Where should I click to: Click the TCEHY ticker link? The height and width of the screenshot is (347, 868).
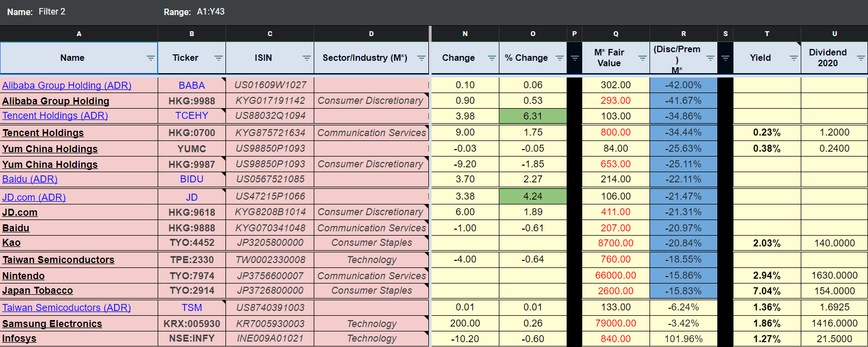(192, 116)
